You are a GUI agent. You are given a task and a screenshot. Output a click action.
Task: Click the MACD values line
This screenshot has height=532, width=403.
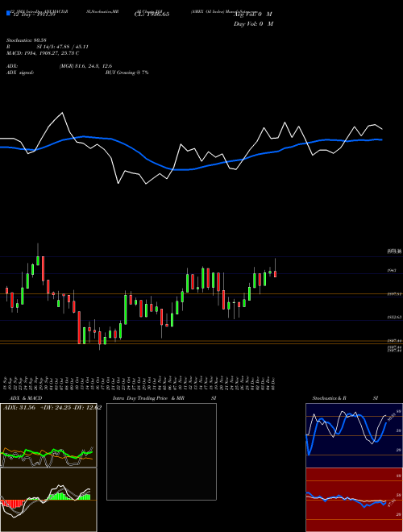coord(43,53)
